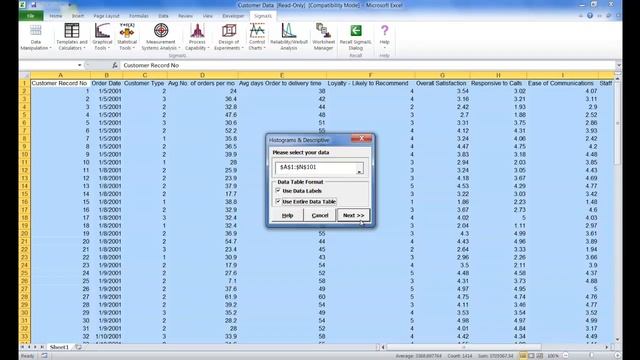Switch to the Formulas tab
The height and width of the screenshot is (360, 640).
pyautogui.click(x=139, y=16)
